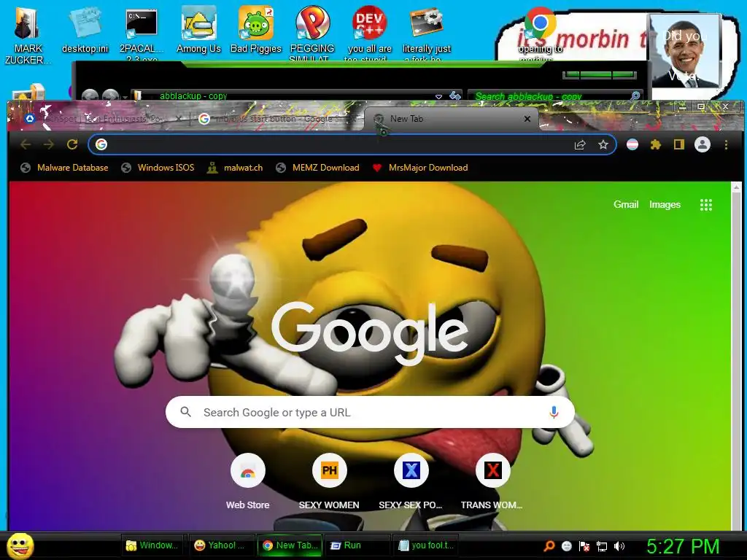Screen dimensions: 747x560
Task: Open the desktop.ini file icon
Action: 85,31
